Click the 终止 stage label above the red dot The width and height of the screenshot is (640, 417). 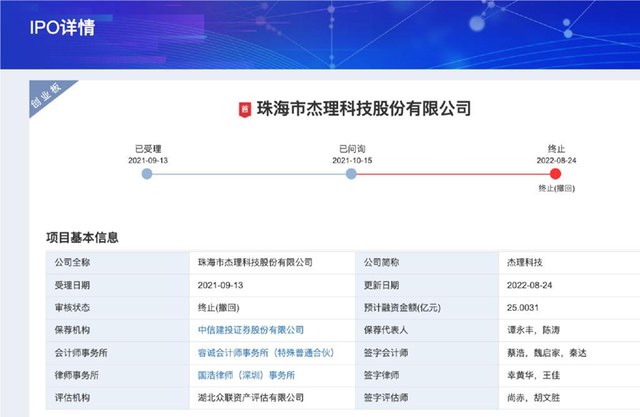[556, 149]
